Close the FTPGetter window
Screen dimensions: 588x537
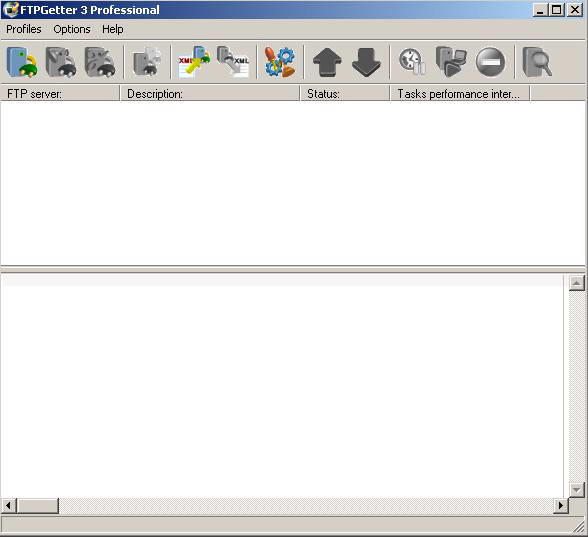tap(574, 10)
